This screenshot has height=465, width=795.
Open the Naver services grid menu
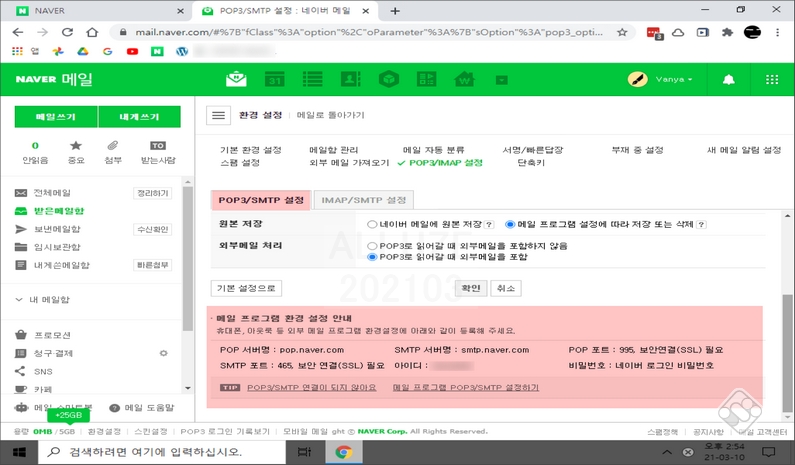tap(772, 80)
